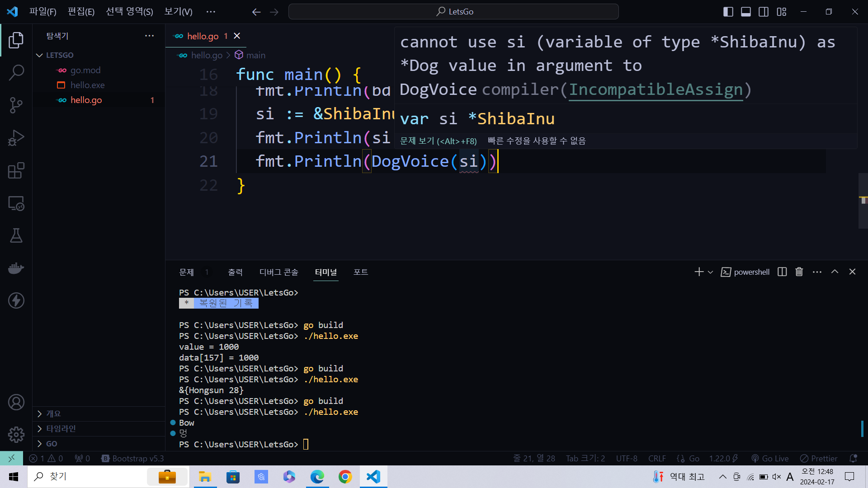Screen dimensions: 868x488
Task: Open the Search view in activity bar
Action: click(x=16, y=72)
